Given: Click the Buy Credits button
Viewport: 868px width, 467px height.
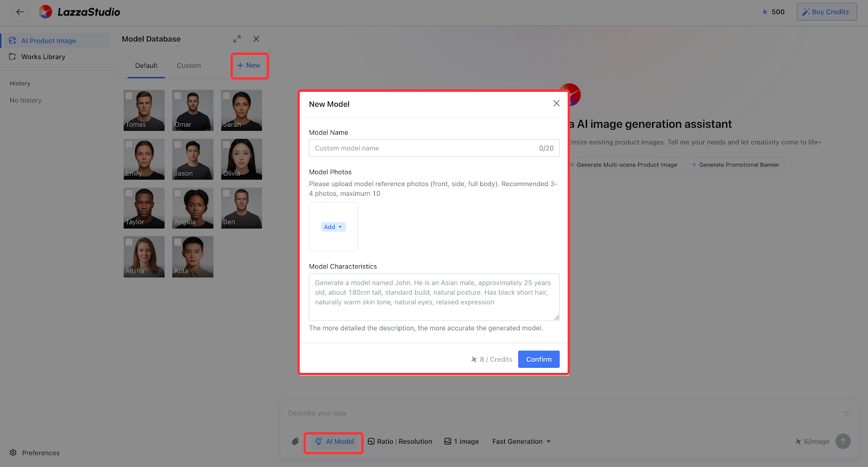Looking at the screenshot, I should (x=826, y=12).
